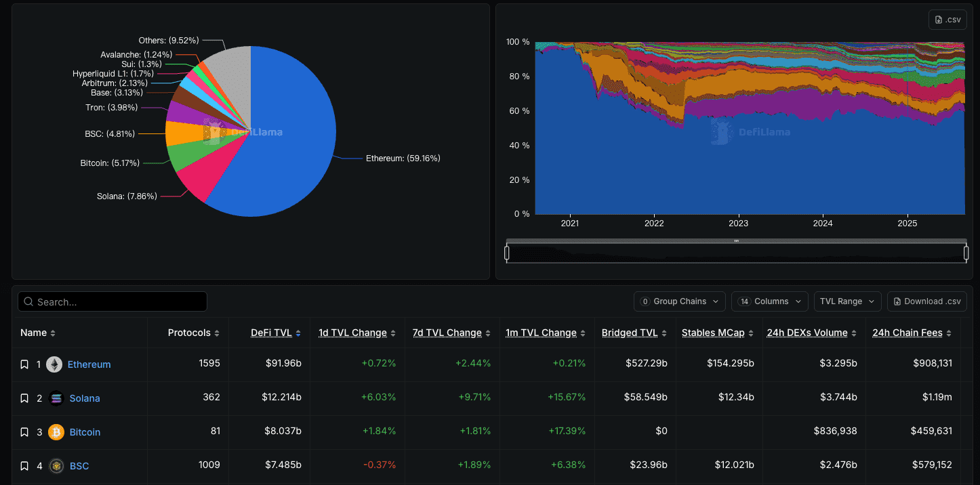The image size is (980, 485).
Task: Bookmark the Solana chain
Action: point(24,398)
